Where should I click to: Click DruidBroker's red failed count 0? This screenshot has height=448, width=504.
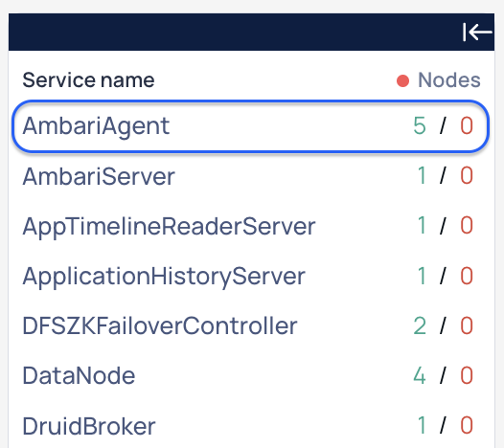(467, 426)
